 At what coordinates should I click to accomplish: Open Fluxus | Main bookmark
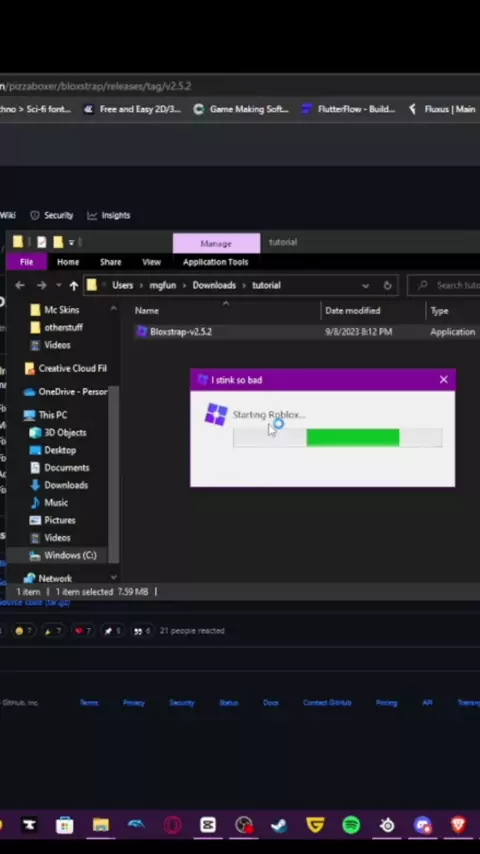click(x=443, y=109)
